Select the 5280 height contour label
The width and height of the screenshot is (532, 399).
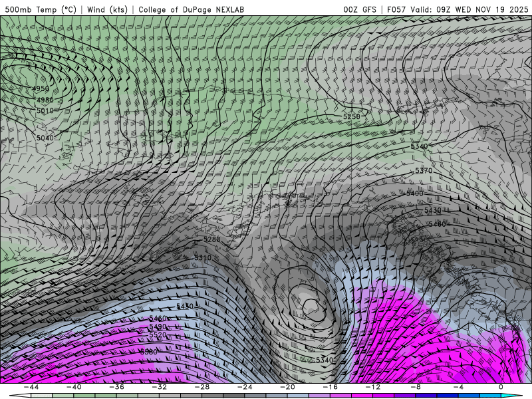[x=212, y=239]
